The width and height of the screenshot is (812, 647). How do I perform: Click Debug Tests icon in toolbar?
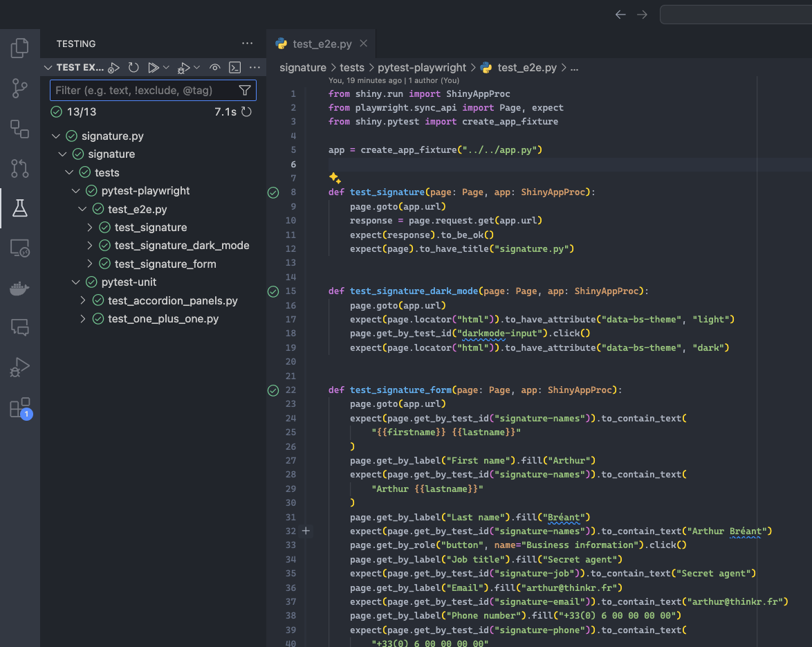point(183,67)
